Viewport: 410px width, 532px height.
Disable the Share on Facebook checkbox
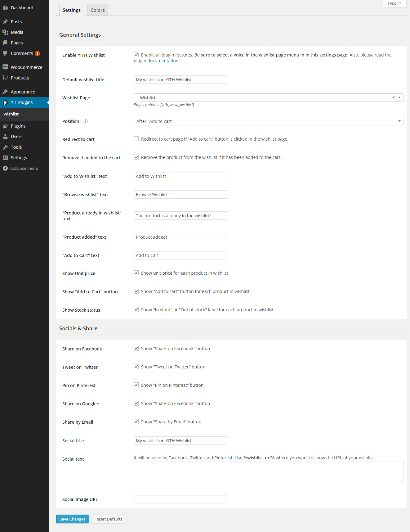pyautogui.click(x=136, y=349)
